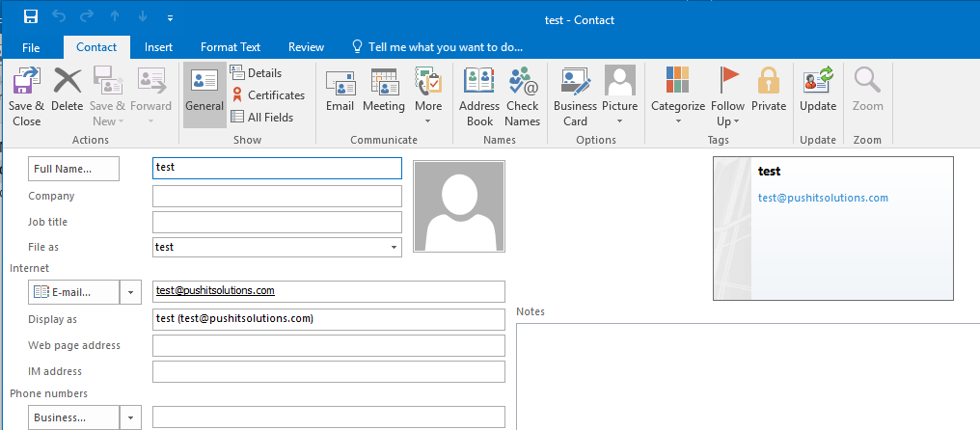Click Tell me what you want to do
Image resolution: width=980 pixels, height=430 pixels.
[438, 47]
